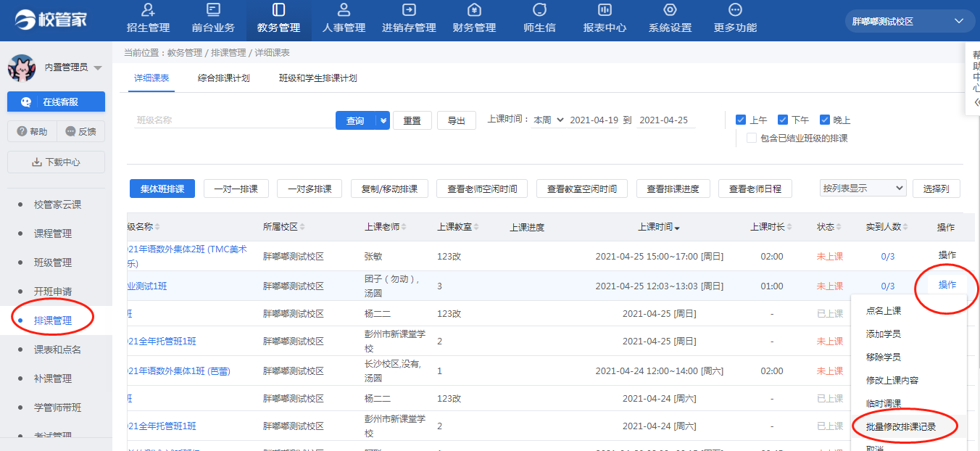Sort by the 班级名称 column sort icon

pyautogui.click(x=157, y=228)
